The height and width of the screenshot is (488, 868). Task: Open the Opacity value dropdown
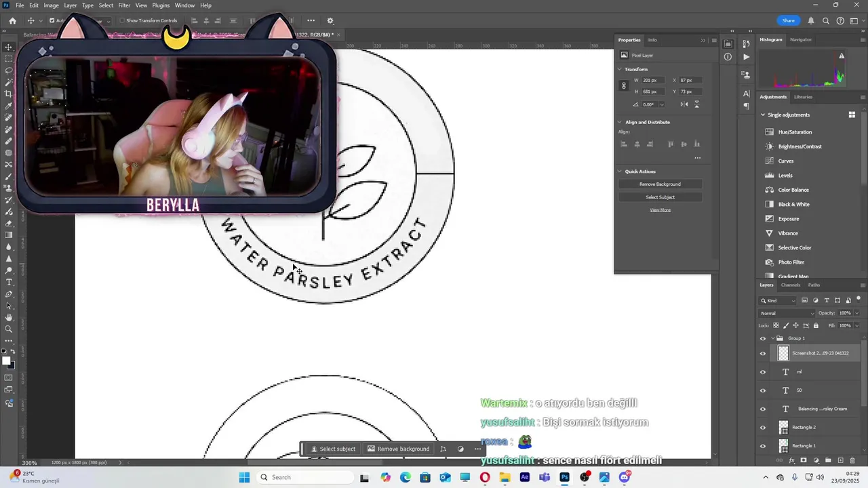pos(857,313)
